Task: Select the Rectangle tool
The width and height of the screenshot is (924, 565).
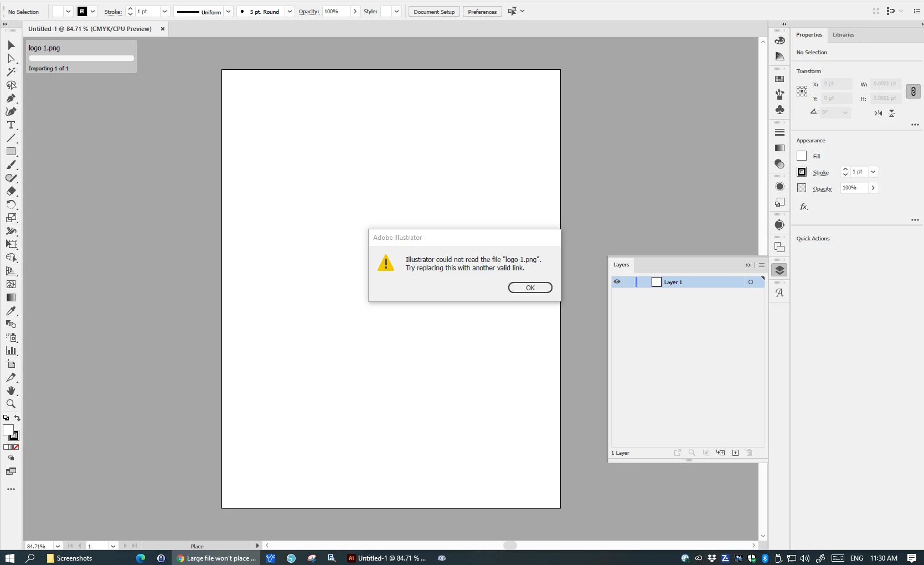Action: 11,152
